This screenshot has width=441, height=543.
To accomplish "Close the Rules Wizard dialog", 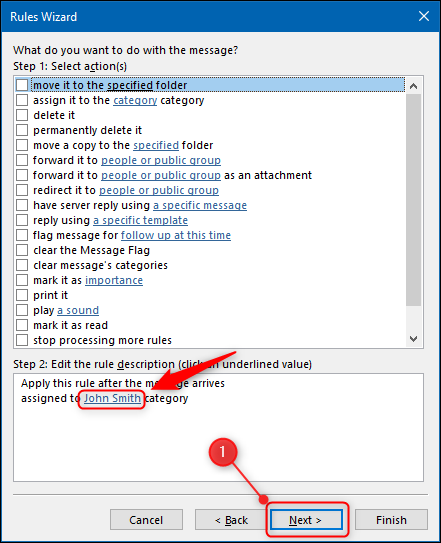I will 424,16.
